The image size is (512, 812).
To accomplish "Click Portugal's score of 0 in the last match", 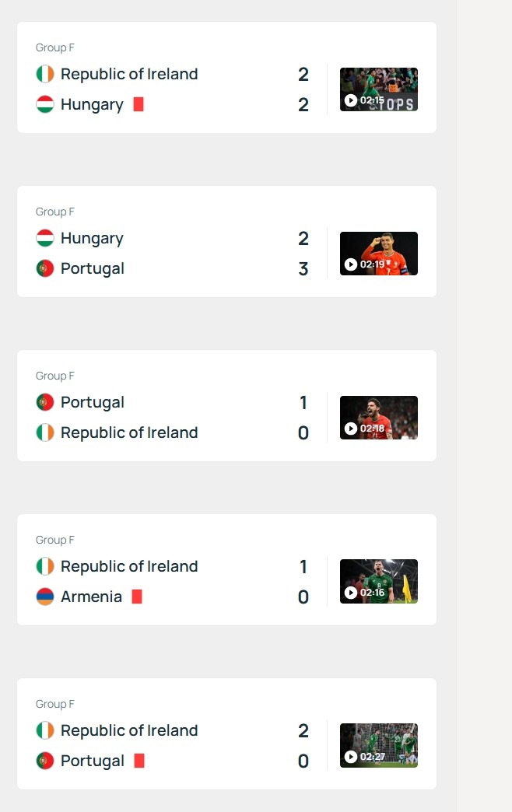I will click(303, 761).
